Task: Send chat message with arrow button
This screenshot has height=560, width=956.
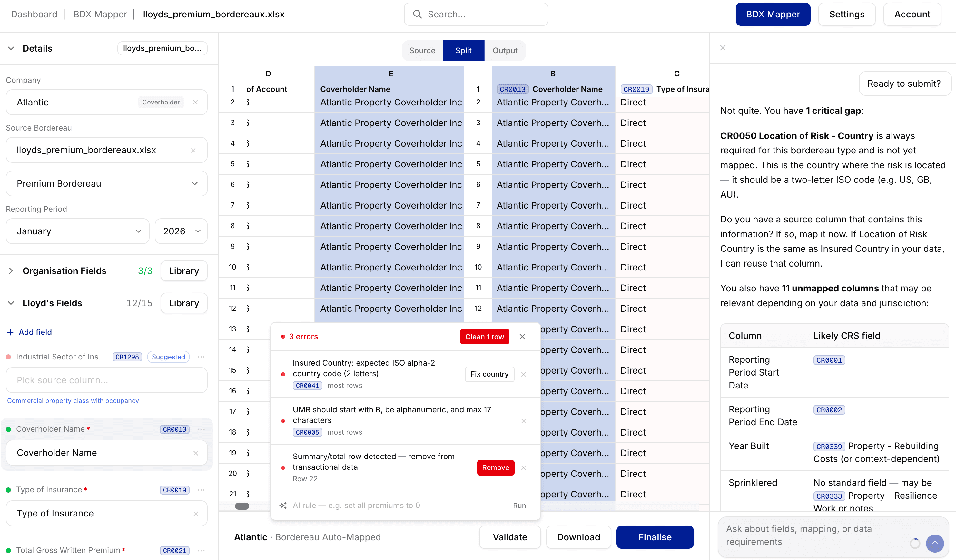Action: point(935,543)
